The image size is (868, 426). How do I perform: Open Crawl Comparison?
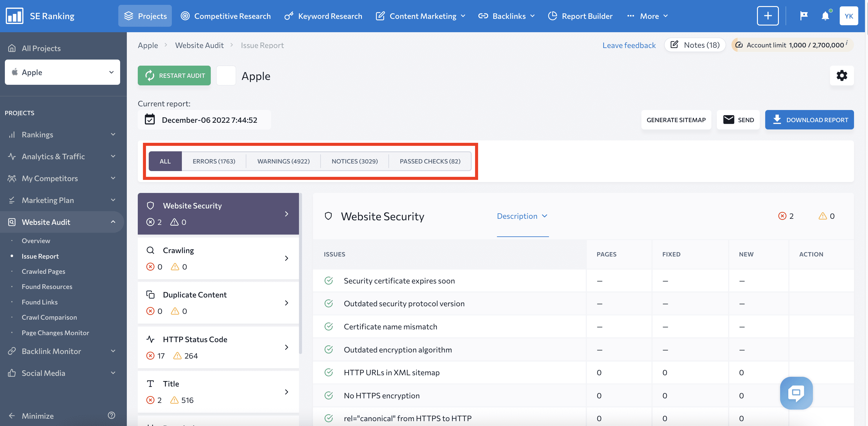pos(49,317)
